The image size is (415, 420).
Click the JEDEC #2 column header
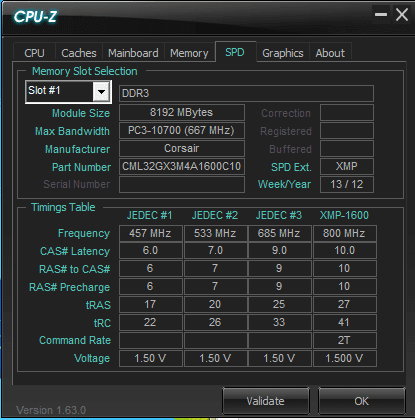[215, 215]
